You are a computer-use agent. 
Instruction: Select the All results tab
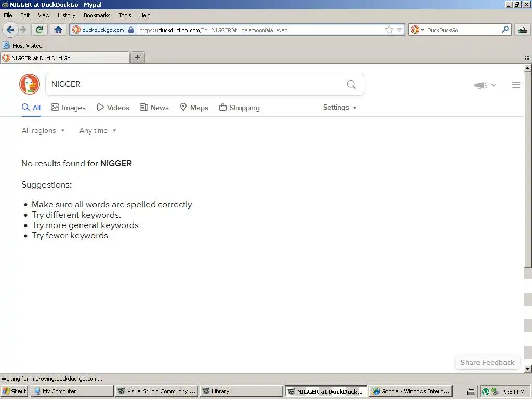(31, 108)
